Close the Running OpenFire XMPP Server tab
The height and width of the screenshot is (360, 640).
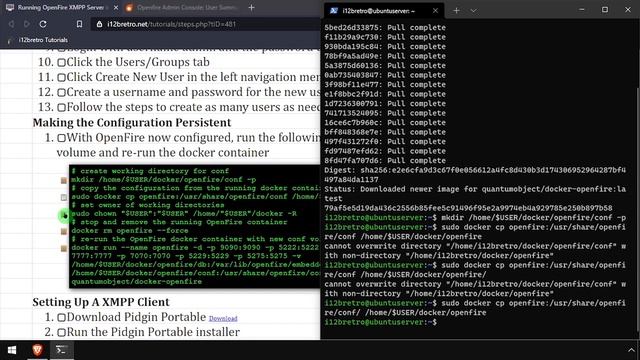point(116,7)
